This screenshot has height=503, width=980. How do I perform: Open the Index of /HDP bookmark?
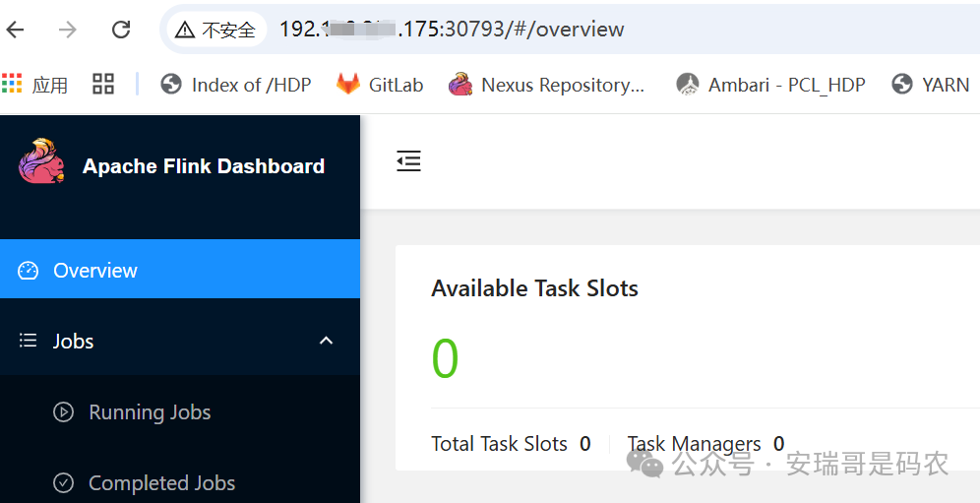click(235, 85)
